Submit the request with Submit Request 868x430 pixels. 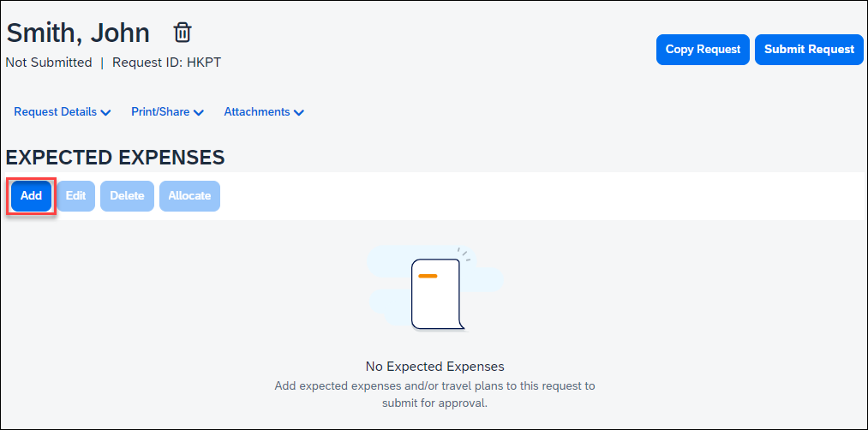pyautogui.click(x=809, y=50)
